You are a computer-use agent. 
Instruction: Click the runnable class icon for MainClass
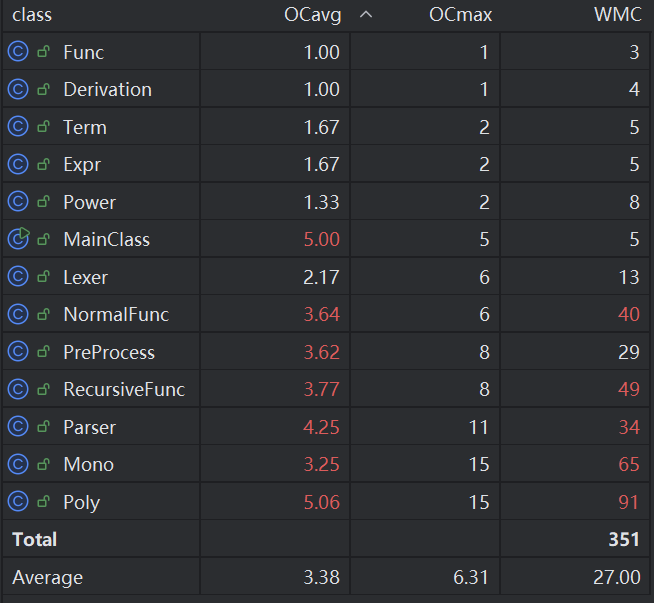pos(18,240)
